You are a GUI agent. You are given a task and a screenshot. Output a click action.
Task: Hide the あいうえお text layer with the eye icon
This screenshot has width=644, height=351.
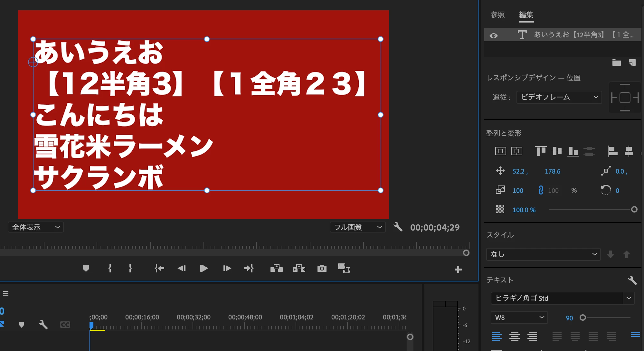click(494, 35)
